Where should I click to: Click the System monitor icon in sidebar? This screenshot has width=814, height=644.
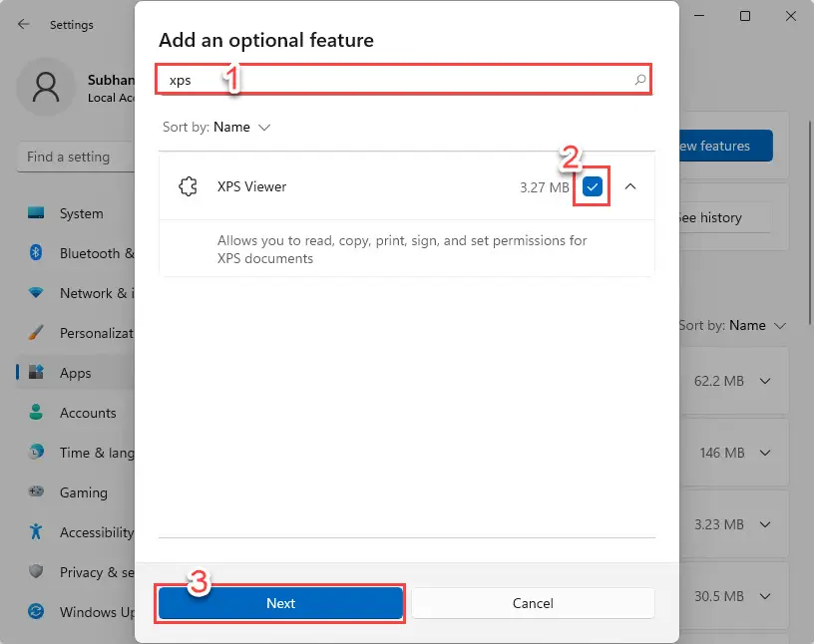[x=36, y=212]
